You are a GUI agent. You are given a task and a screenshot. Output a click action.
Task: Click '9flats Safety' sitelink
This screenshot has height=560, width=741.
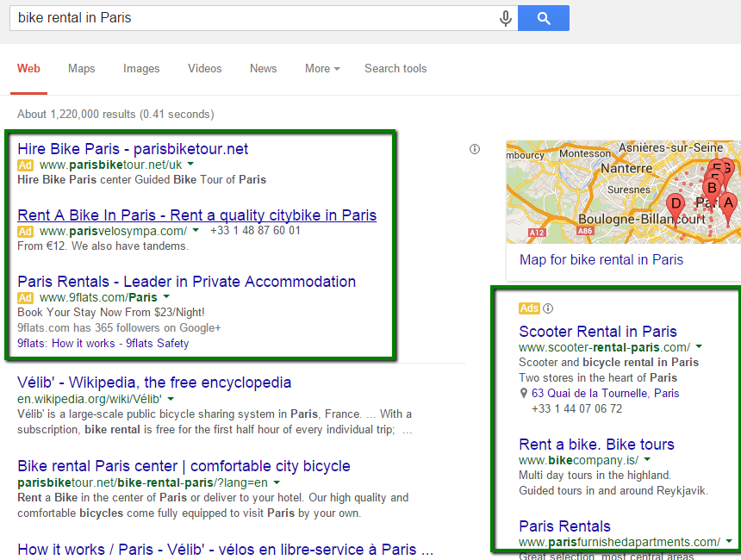pyautogui.click(x=158, y=344)
